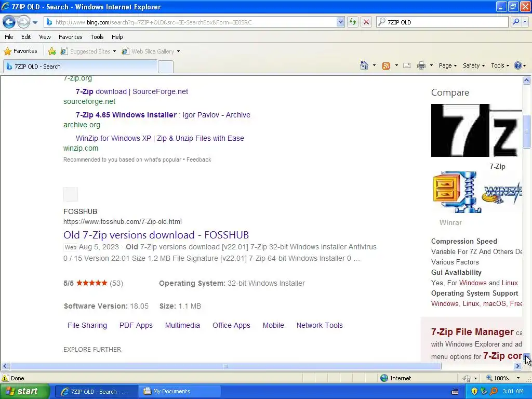Screen dimensions: 532x399
Task: Open the recent pages dropdown arrow
Action: pos(35,22)
